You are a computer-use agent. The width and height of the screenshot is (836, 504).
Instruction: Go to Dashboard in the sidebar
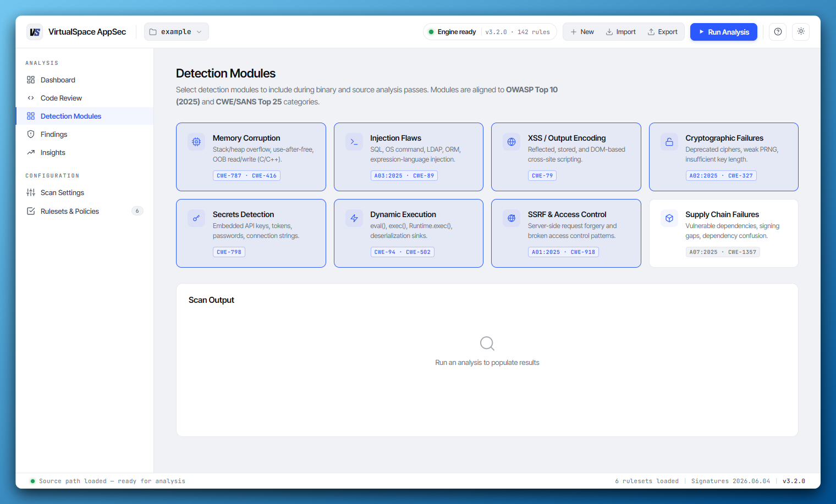(x=85, y=80)
